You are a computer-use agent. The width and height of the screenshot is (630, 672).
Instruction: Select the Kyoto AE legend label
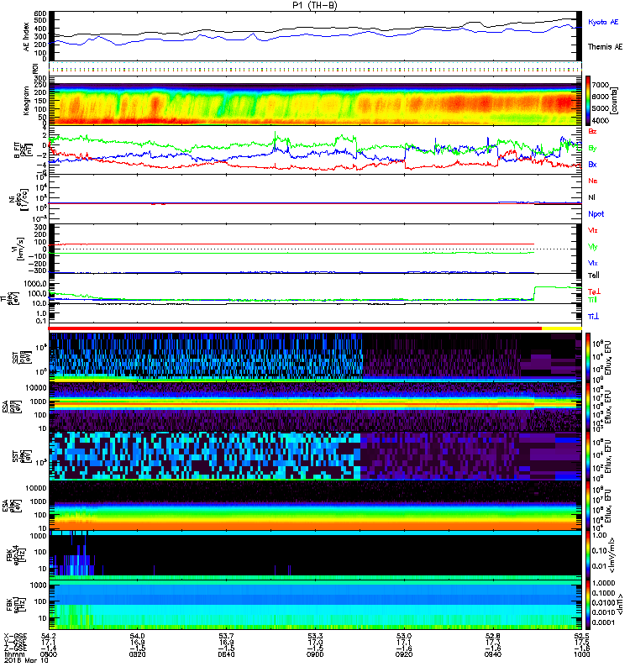603,22
